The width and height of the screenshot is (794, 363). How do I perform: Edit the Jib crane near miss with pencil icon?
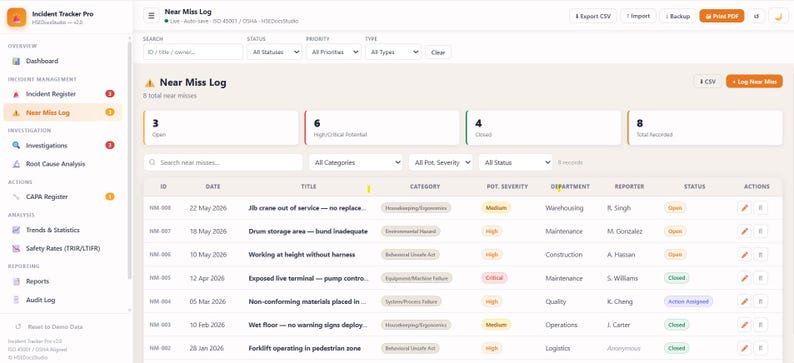tap(744, 208)
